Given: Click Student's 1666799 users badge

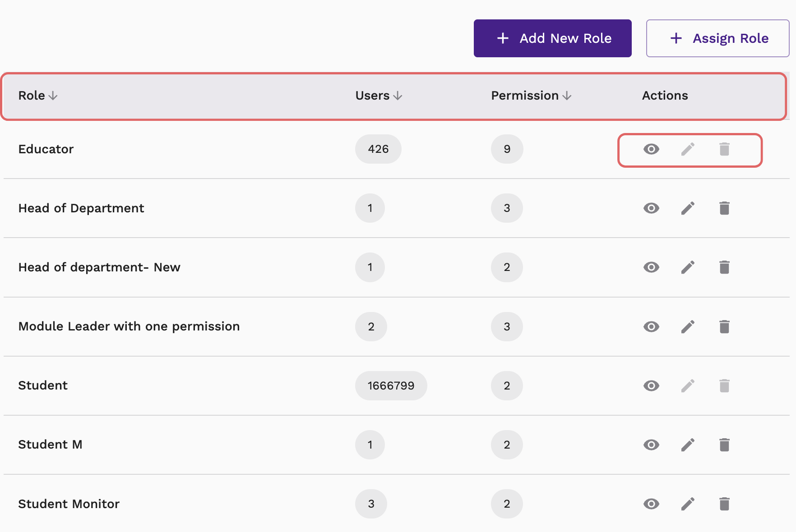Looking at the screenshot, I should (x=391, y=385).
